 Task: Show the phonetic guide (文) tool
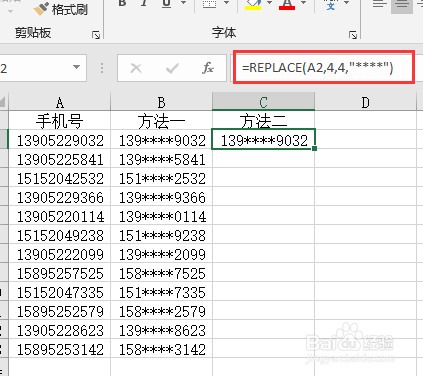click(x=331, y=4)
